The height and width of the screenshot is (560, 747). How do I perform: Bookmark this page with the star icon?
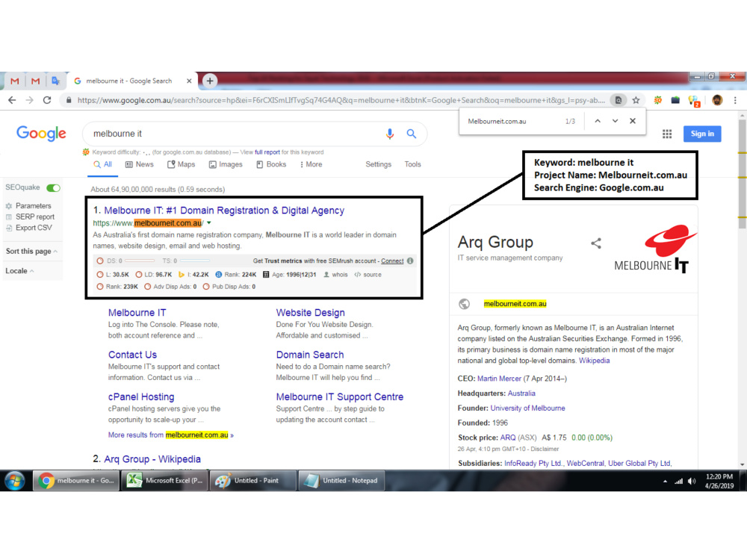tap(636, 100)
